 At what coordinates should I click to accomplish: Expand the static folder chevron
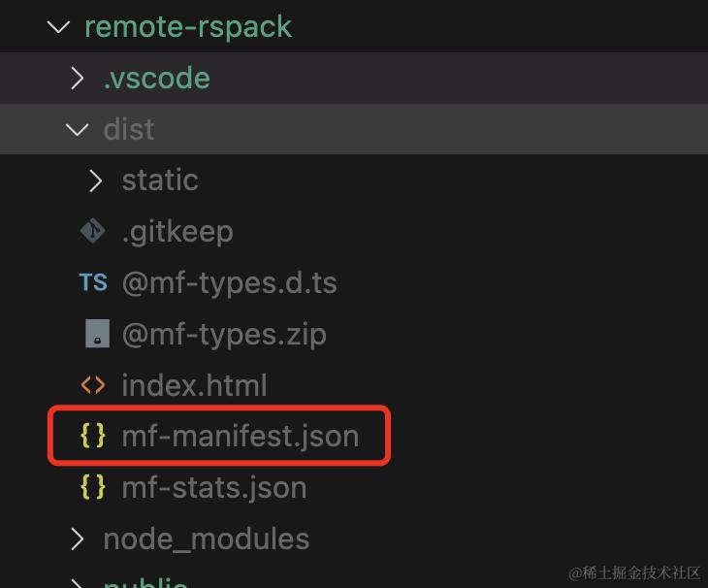coord(95,180)
